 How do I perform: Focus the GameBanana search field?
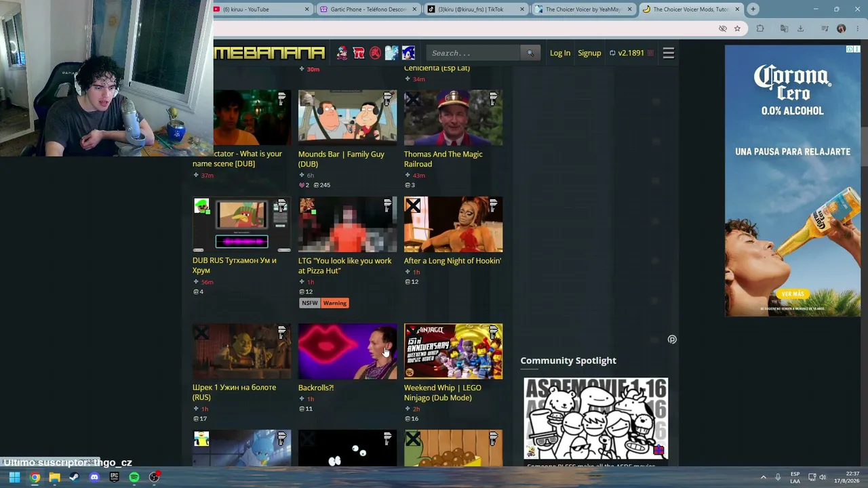tap(473, 53)
